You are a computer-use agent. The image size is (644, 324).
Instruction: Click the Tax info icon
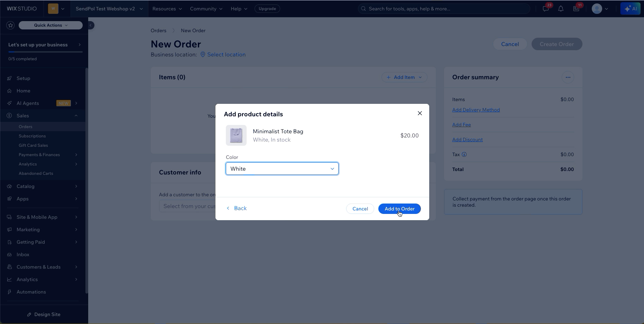click(x=464, y=155)
